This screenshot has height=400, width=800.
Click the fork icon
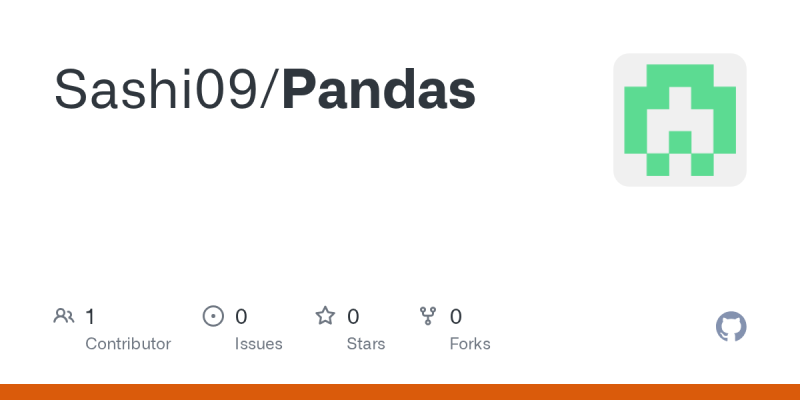click(x=428, y=317)
